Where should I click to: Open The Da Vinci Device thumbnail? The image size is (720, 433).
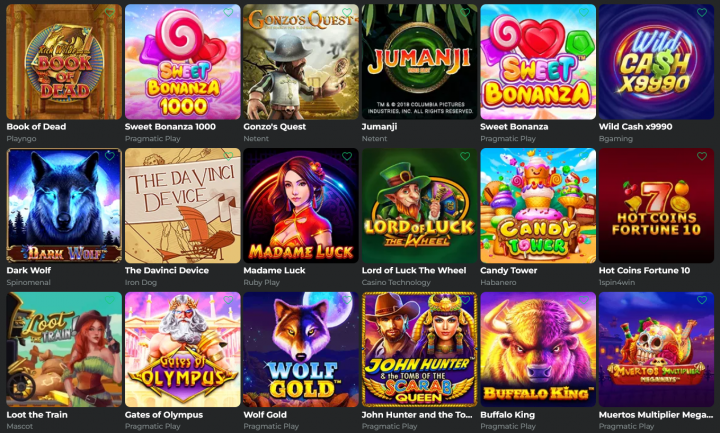tap(183, 206)
